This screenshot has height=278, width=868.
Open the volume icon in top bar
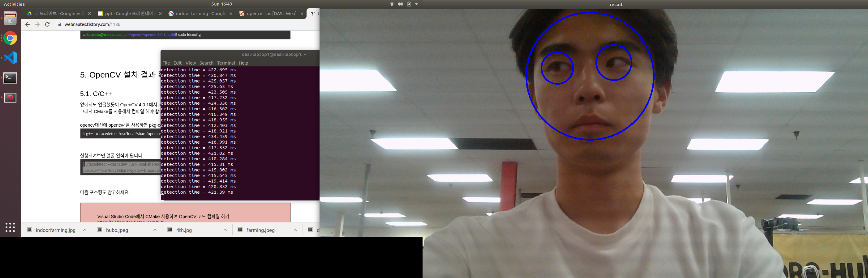point(400,4)
